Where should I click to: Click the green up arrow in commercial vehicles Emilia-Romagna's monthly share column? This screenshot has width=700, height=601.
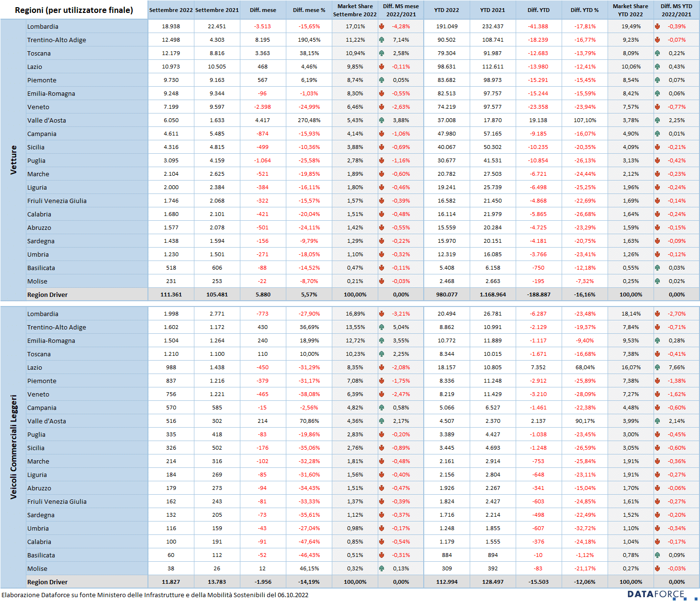click(382, 340)
